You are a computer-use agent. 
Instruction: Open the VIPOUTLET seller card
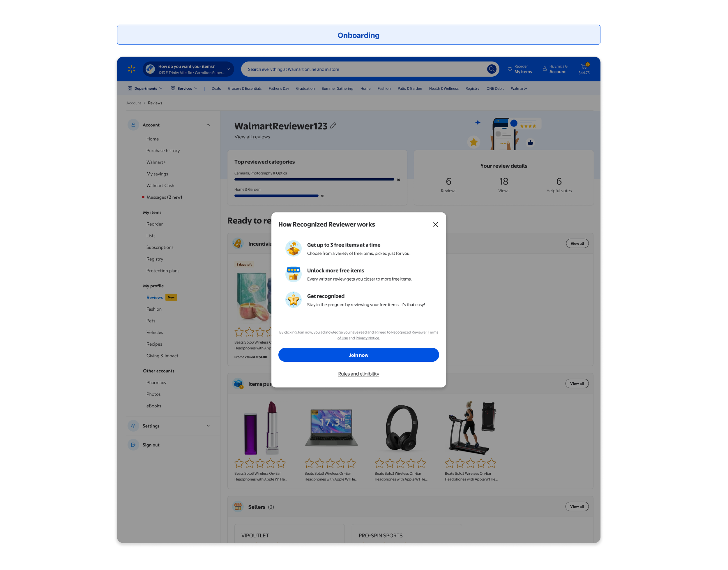(289, 534)
